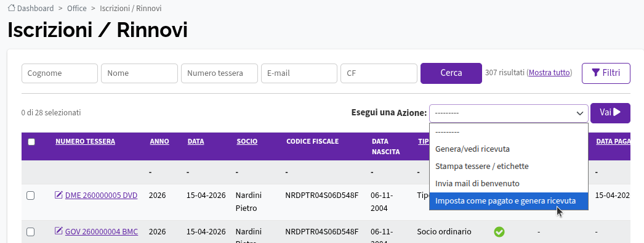Click edit icon beside DME 260000005 DVD

(58, 195)
